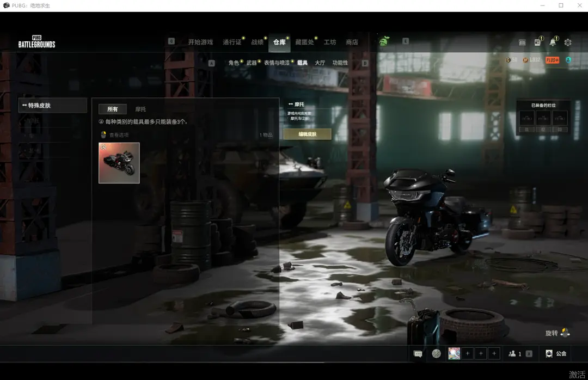The image size is (588, 380).
Task: Click the G-Coin currency icon
Action: tap(508, 60)
